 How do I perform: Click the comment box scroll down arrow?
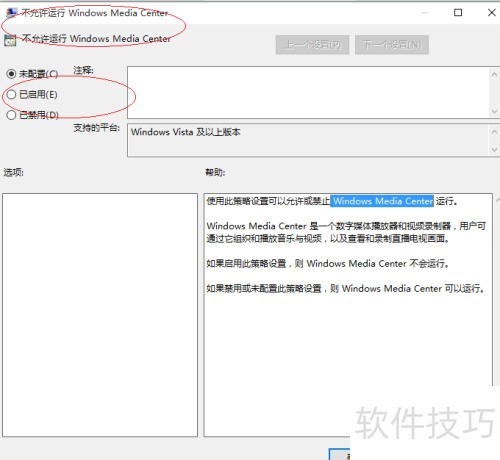tap(494, 111)
